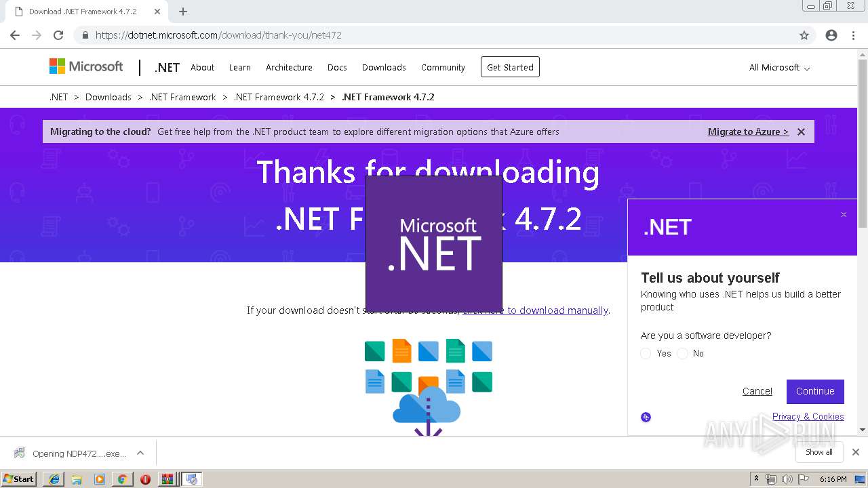
Task: Bookmark this page with the star icon
Action: tap(804, 35)
